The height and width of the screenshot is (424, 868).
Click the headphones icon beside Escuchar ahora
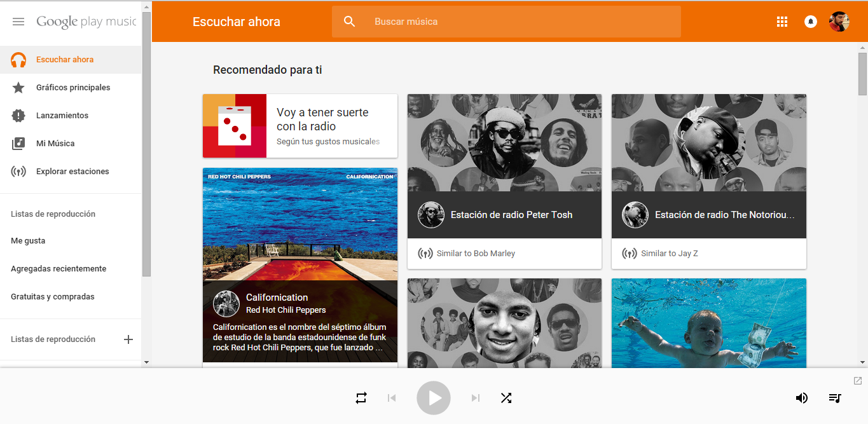click(18, 60)
